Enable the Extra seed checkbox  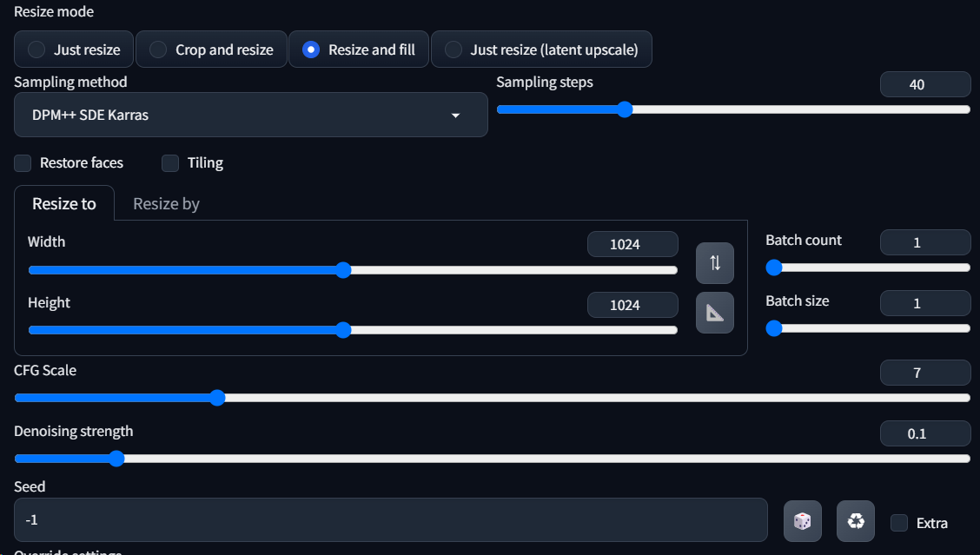pos(899,523)
